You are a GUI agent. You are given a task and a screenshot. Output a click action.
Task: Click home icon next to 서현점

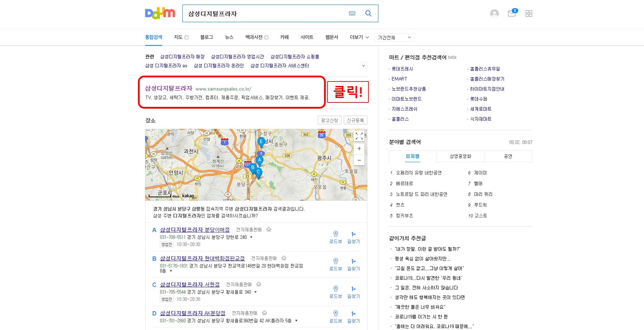click(x=259, y=284)
